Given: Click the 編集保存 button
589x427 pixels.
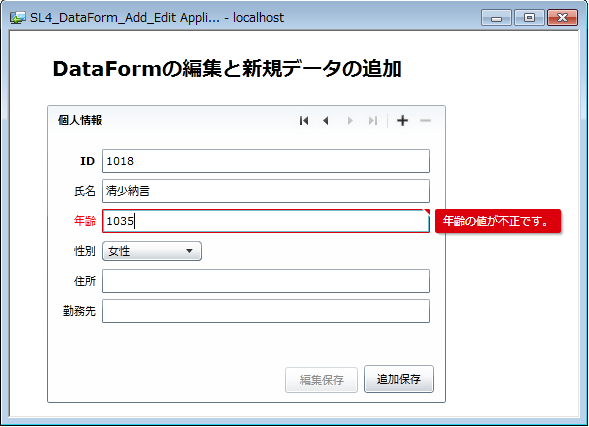Looking at the screenshot, I should click(x=321, y=380).
